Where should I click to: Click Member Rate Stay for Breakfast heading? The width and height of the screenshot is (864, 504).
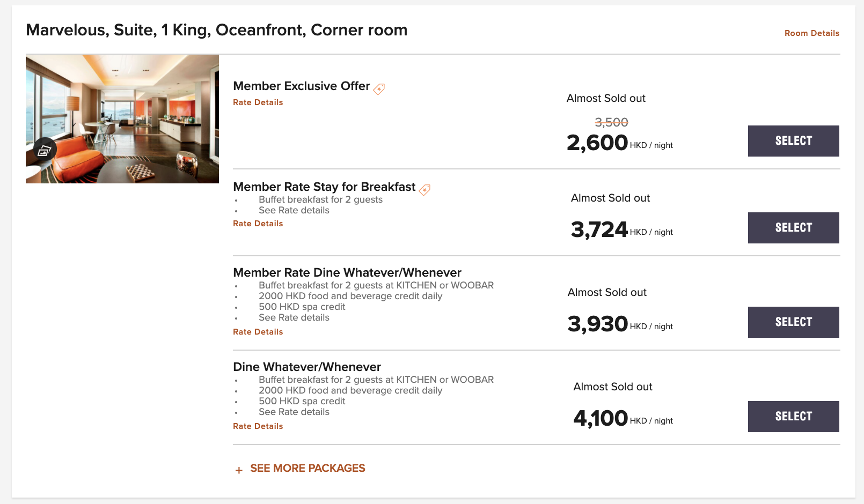point(324,187)
